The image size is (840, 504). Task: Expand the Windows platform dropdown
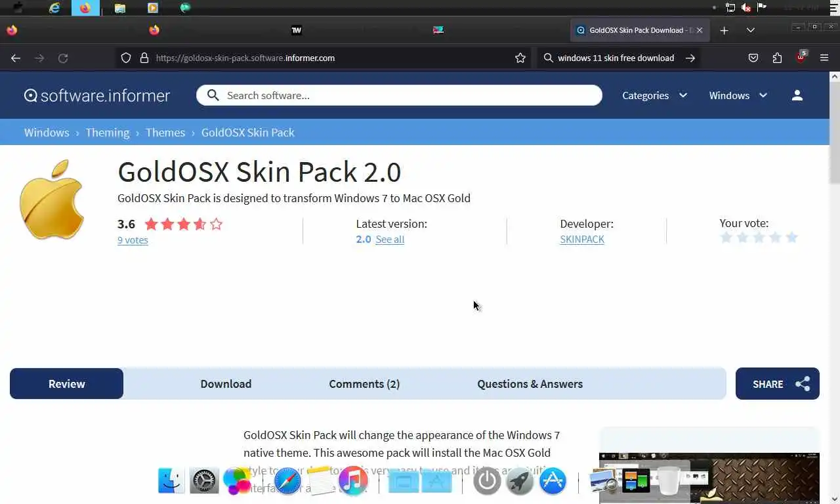click(x=738, y=95)
